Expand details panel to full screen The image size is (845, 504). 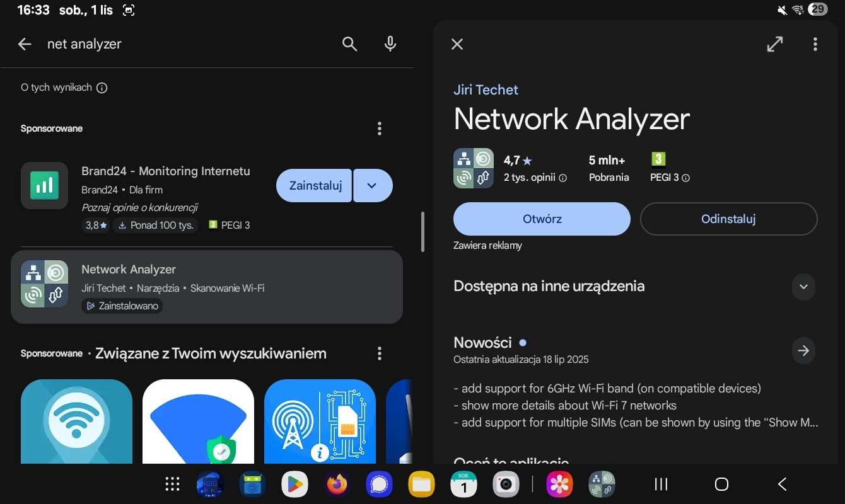point(774,44)
